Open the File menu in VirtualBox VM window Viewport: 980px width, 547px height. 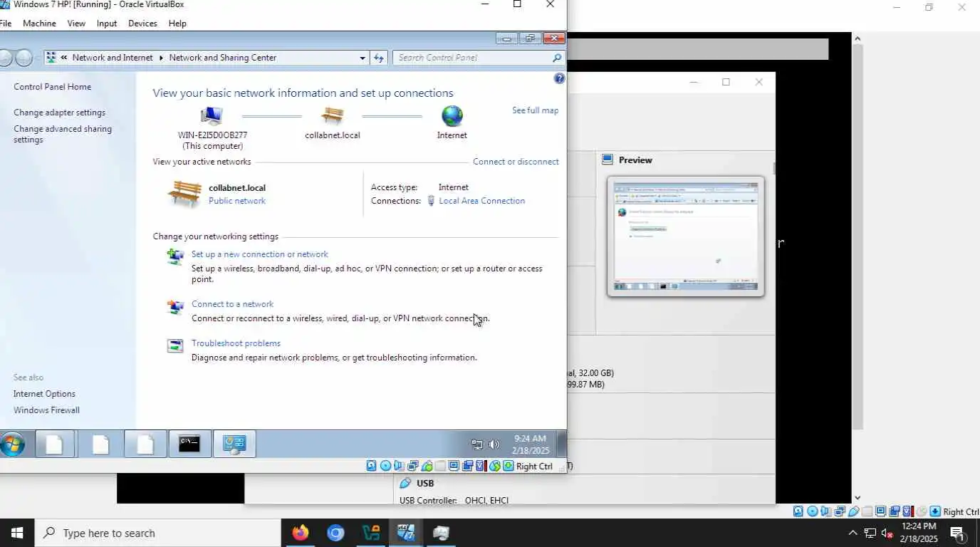6,24
